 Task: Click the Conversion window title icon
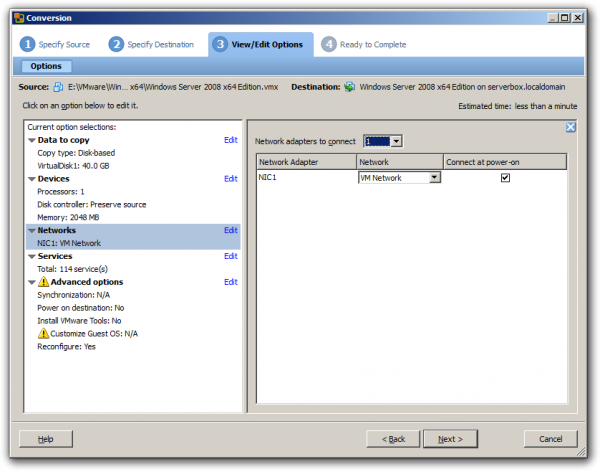[x=19, y=18]
